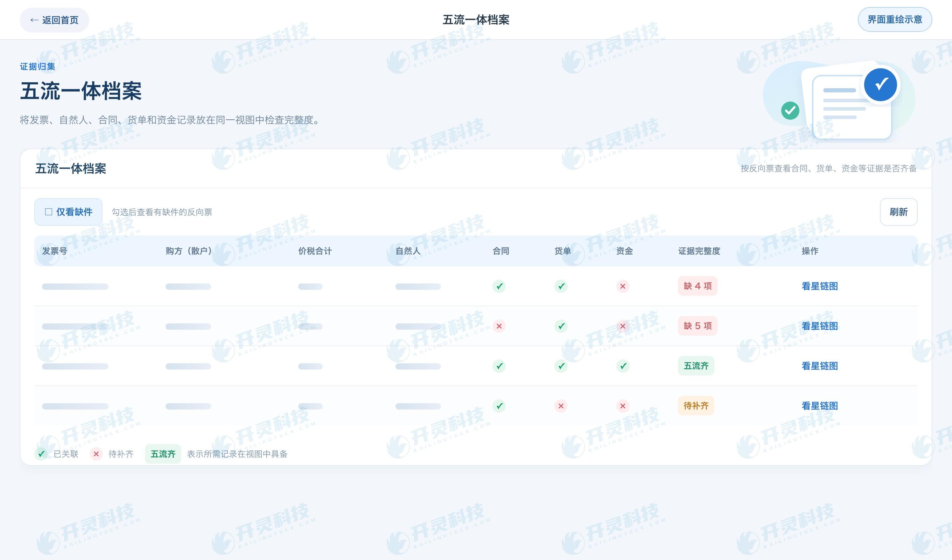The width and height of the screenshot is (952, 560).
Task: Click the green 五流齐 badge in the table
Action: 696,366
